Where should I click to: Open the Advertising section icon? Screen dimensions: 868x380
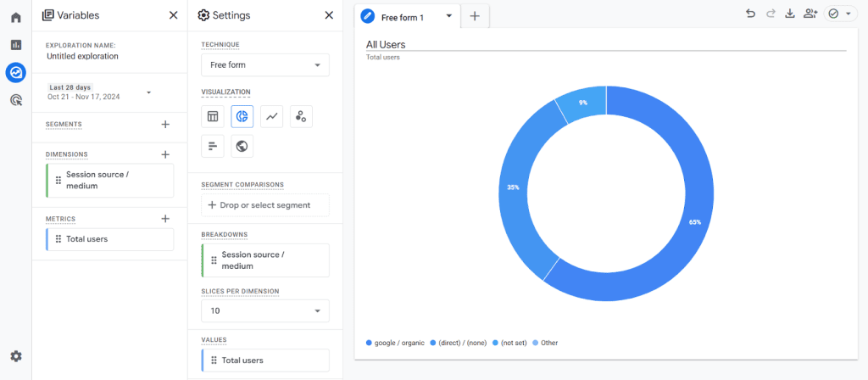coord(15,100)
